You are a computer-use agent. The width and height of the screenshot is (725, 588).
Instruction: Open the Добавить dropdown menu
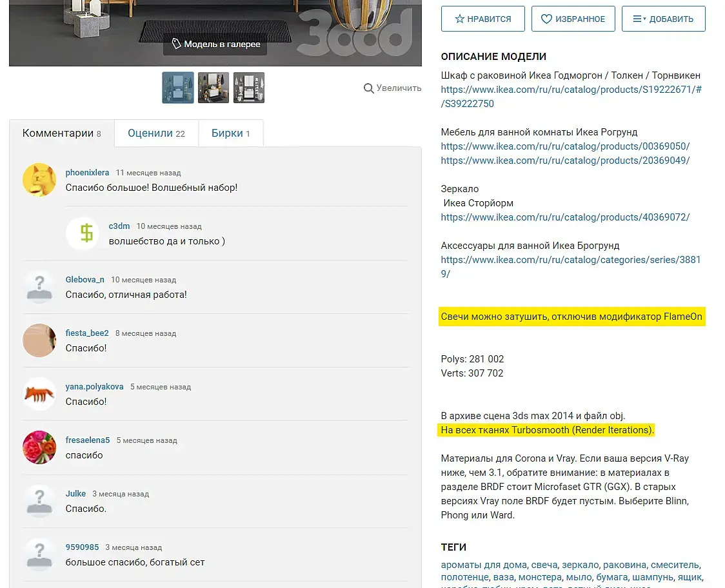click(x=664, y=19)
